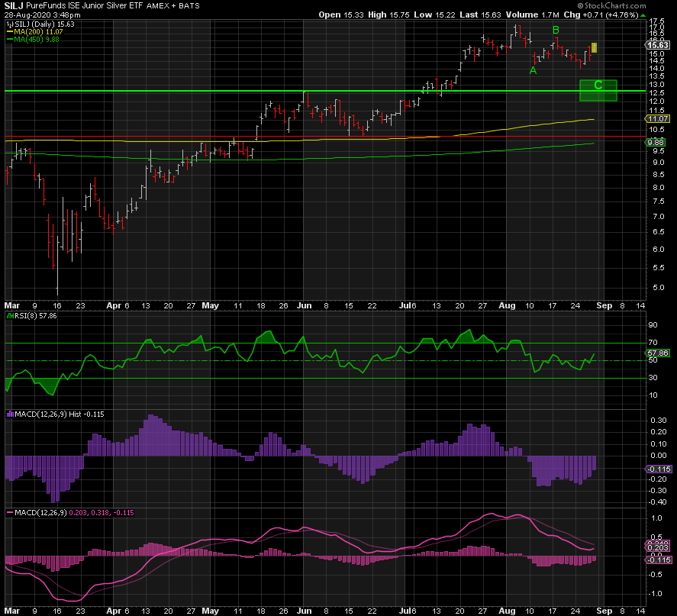The width and height of the screenshot is (677, 616).
Task: Click the "Mar" label on the bottom MACD date axis
Action: 12,611
